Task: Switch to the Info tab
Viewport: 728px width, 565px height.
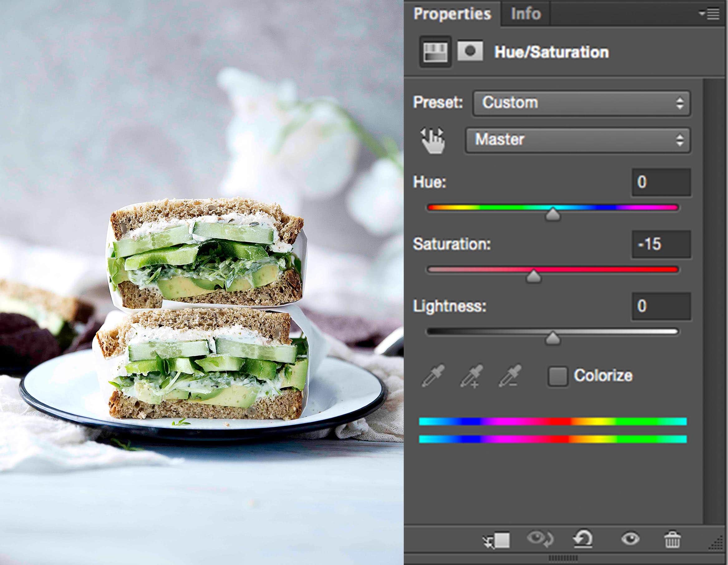Action: (x=526, y=14)
